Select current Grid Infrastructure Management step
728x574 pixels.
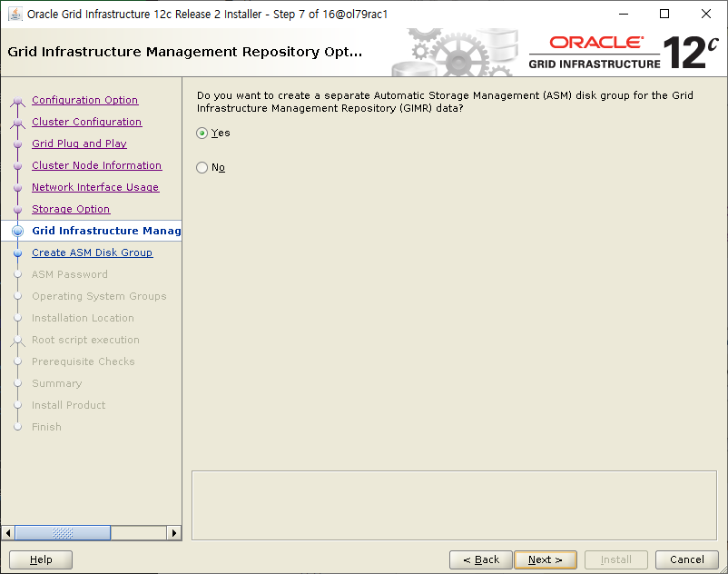[106, 231]
